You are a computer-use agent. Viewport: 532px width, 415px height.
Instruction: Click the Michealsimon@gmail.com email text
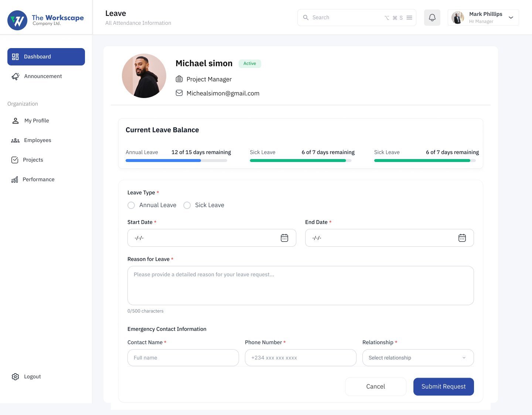223,93
